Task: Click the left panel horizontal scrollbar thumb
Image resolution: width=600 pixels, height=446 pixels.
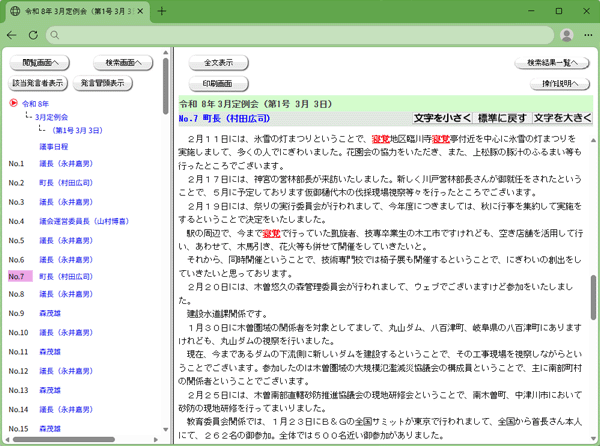Action: 64,439
